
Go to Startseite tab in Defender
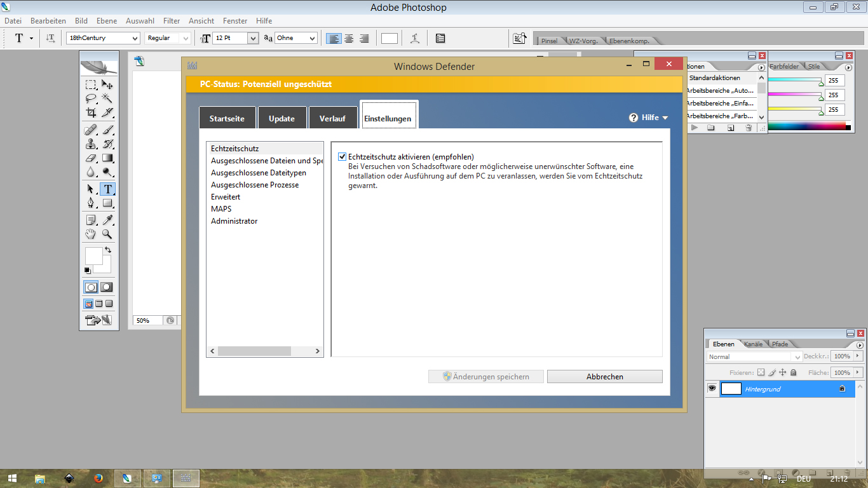coord(227,118)
